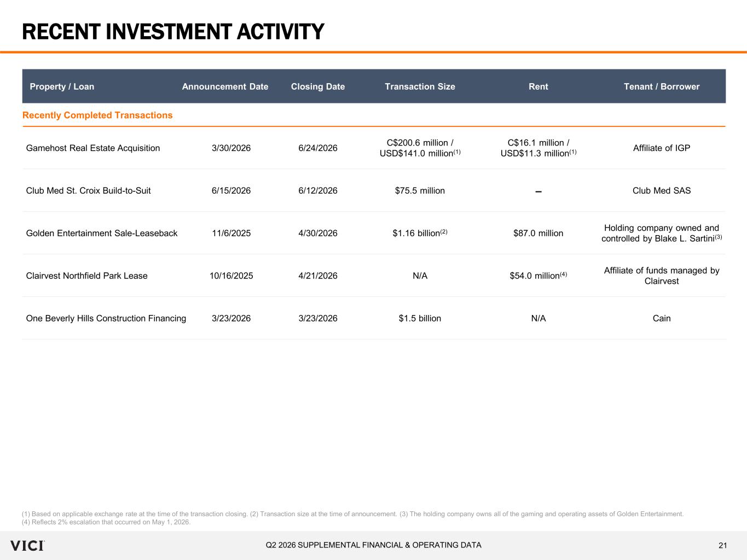Click tenant 'Affiliate of funds managed by Clairvest'
The height and width of the screenshot is (560, 747).
[x=662, y=276]
